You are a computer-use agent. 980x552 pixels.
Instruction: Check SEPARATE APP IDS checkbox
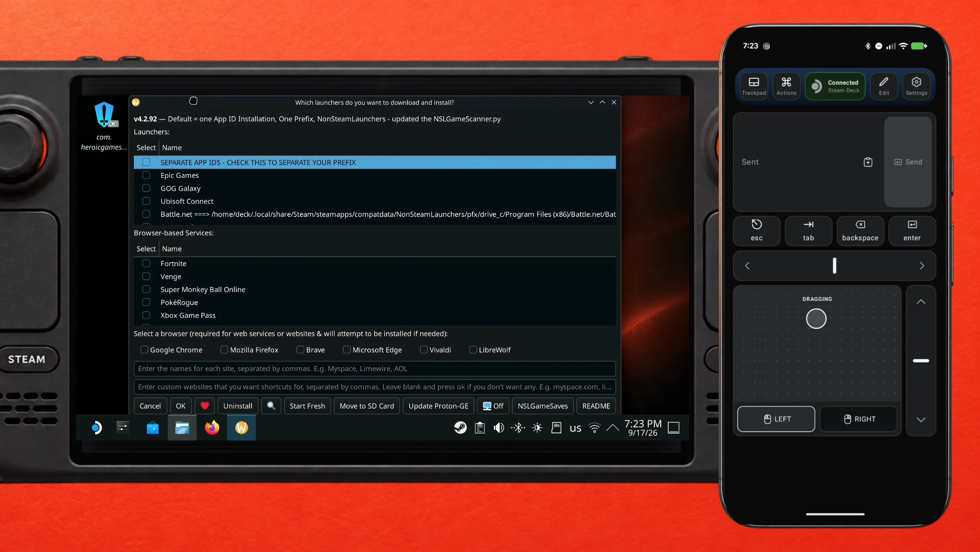(146, 162)
